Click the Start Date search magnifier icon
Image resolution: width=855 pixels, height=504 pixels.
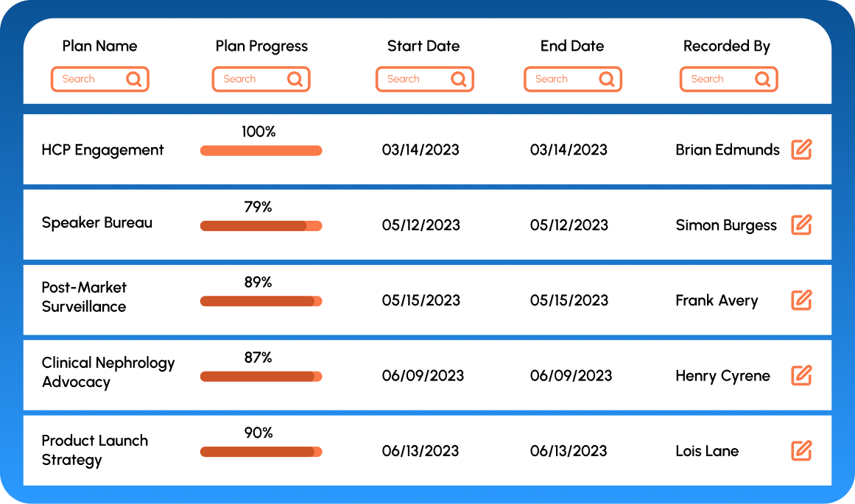(458, 79)
